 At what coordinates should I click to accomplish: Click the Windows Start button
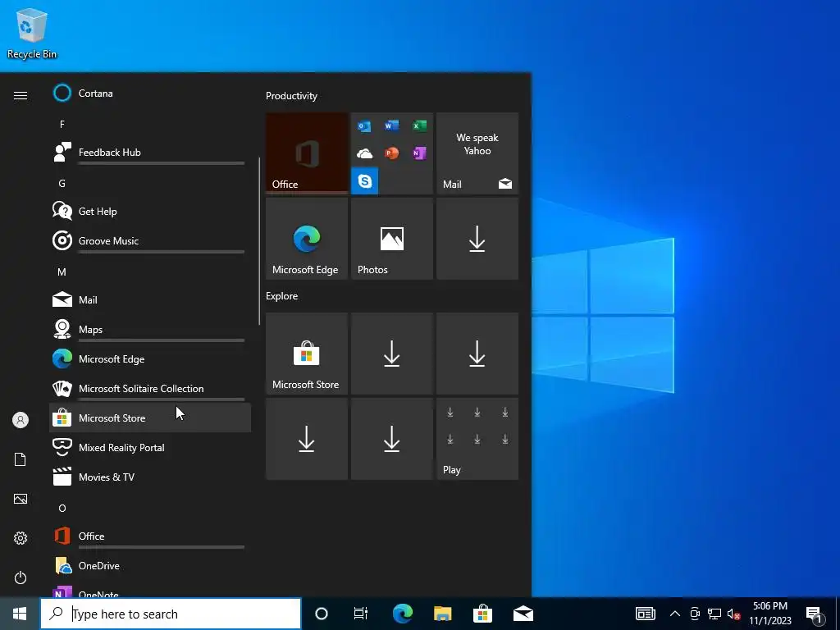pyautogui.click(x=20, y=614)
